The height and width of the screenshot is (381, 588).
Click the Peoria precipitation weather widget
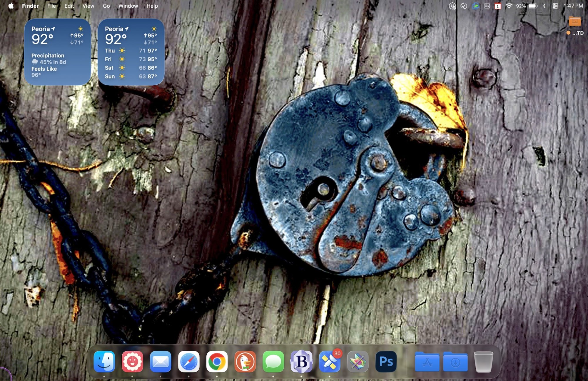click(x=57, y=52)
